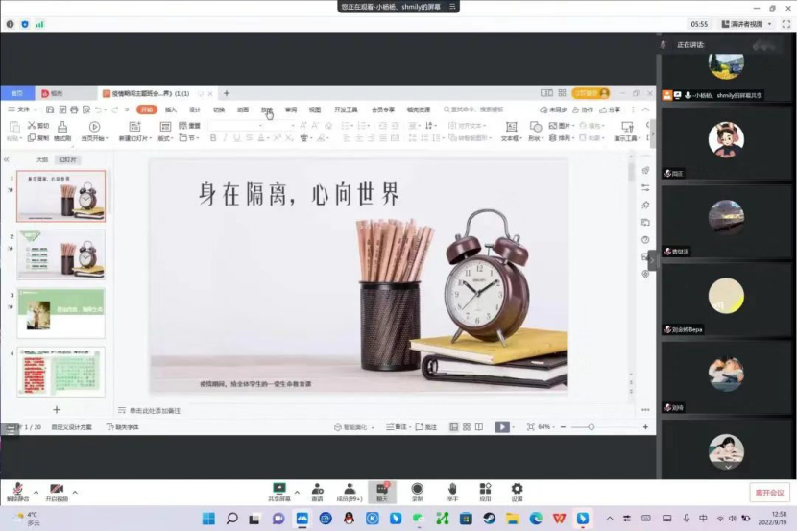The height and width of the screenshot is (532, 797).
Task: Select slide 3 thumbnail in panel
Action: coord(60,313)
